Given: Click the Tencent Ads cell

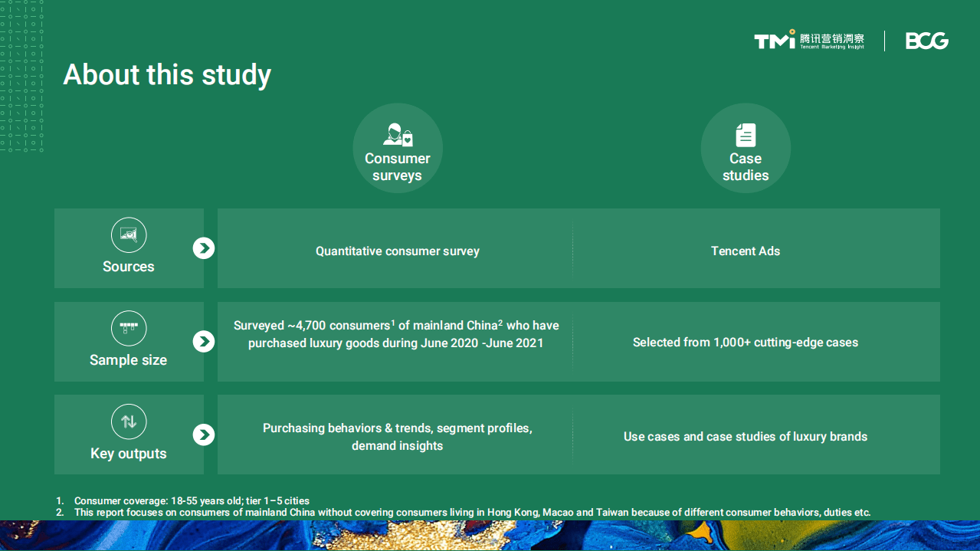Looking at the screenshot, I should point(745,251).
